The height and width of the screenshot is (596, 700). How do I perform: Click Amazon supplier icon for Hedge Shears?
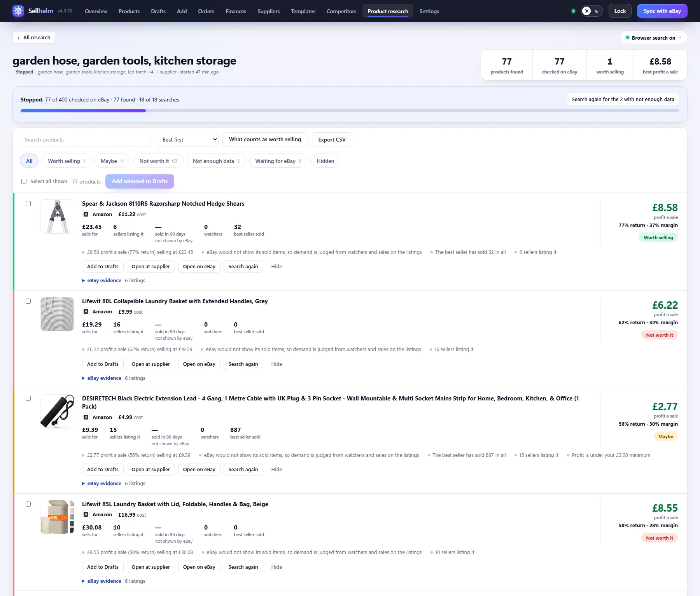coord(86,214)
